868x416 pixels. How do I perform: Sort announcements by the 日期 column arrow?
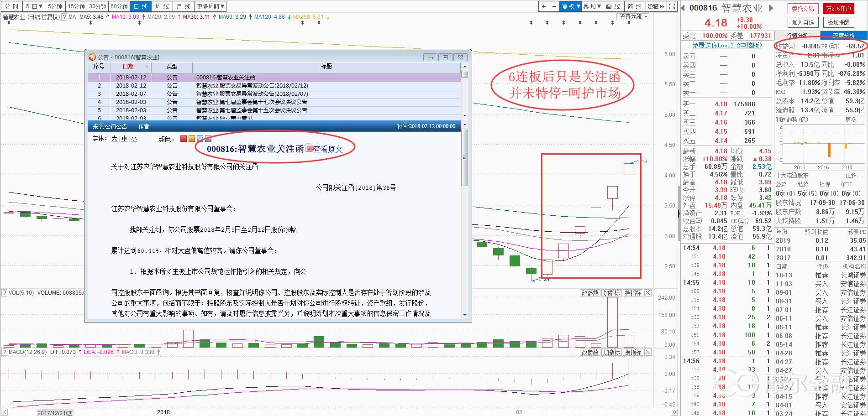pyautogui.click(x=147, y=67)
